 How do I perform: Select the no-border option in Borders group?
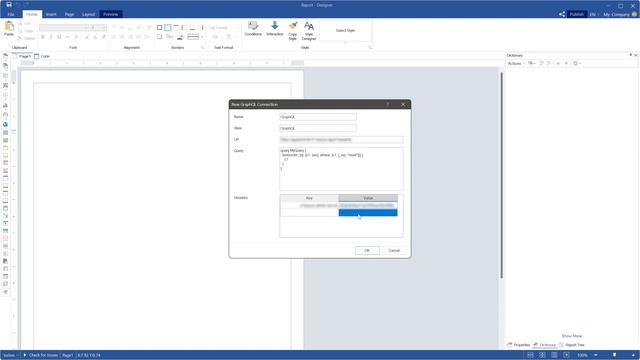coord(168,28)
